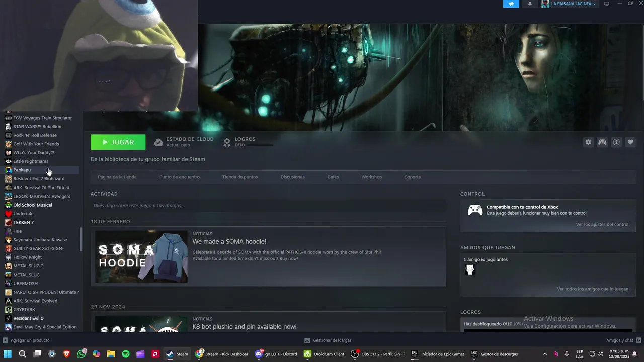644x362 pixels.
Task: Expand the LA PAISANA JACINTA account dropdown
Action: pos(570,4)
